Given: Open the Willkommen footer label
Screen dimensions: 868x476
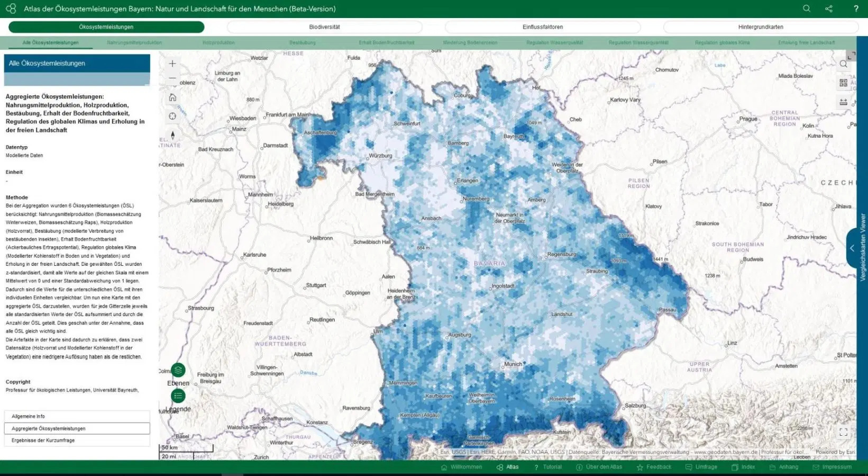Looking at the screenshot, I should [x=466, y=467].
